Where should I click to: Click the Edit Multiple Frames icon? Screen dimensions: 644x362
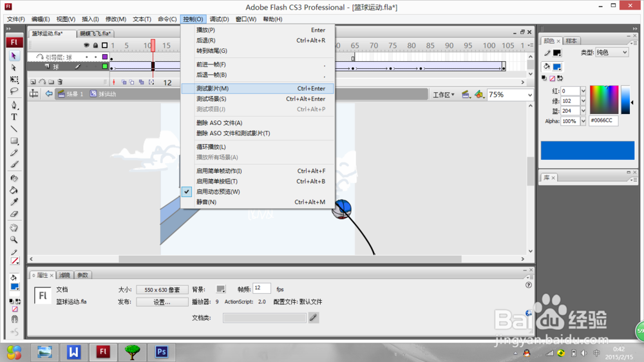141,82
